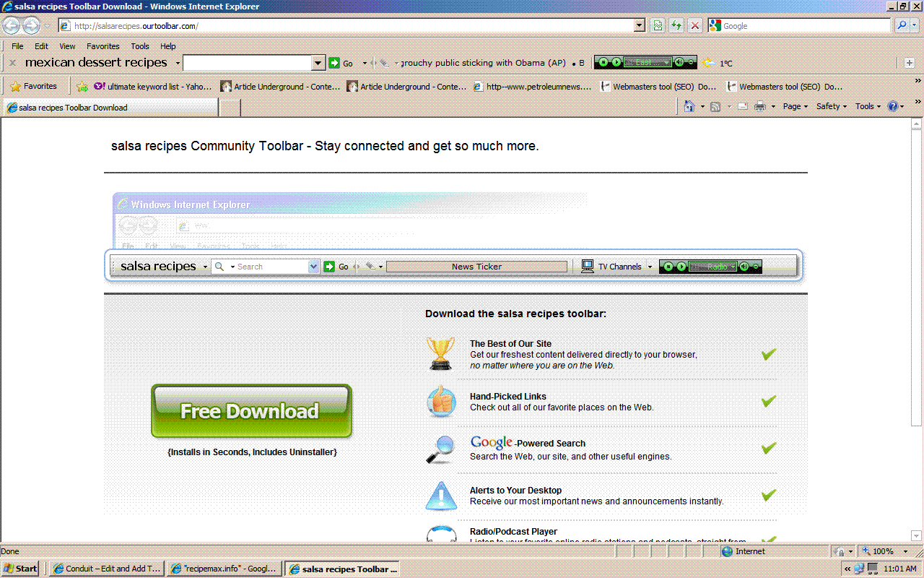Play the toolbar radio player
The image size is (924, 578).
(x=616, y=63)
